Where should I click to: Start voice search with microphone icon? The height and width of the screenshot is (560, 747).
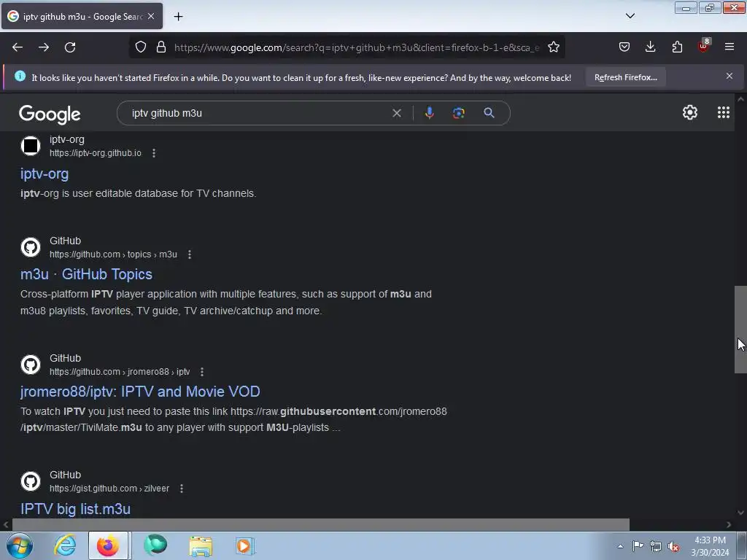[429, 113]
